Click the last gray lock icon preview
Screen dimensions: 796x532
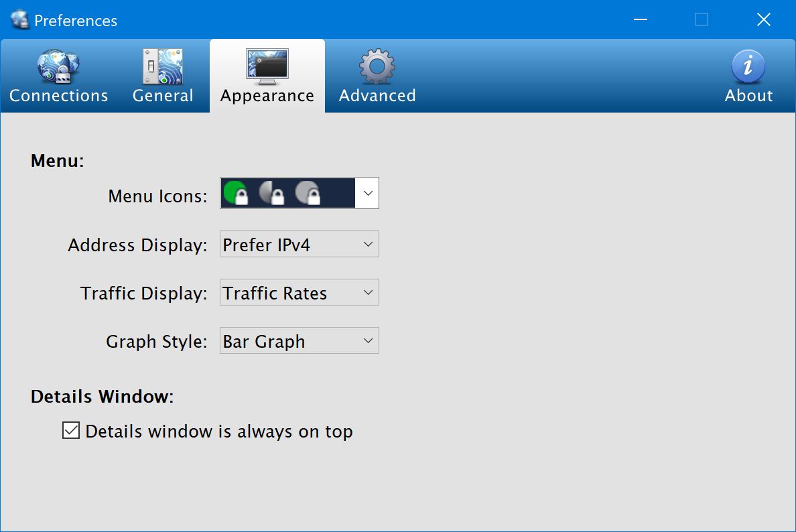point(308,193)
